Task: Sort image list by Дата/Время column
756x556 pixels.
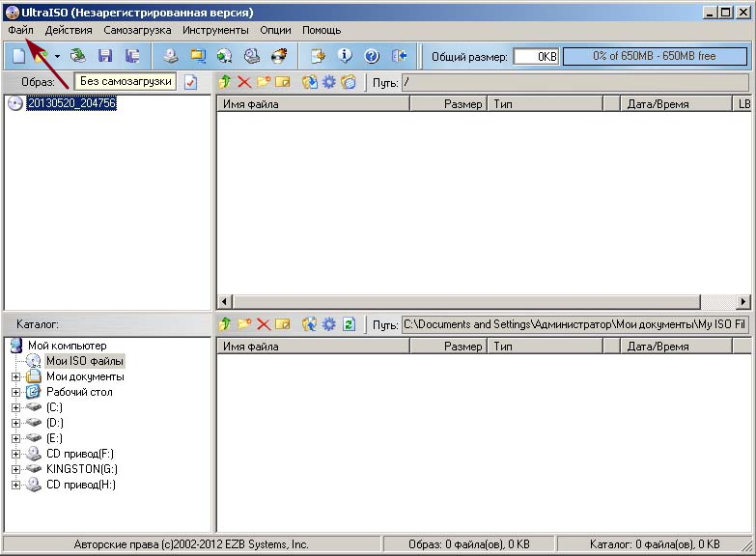Action: click(676, 103)
